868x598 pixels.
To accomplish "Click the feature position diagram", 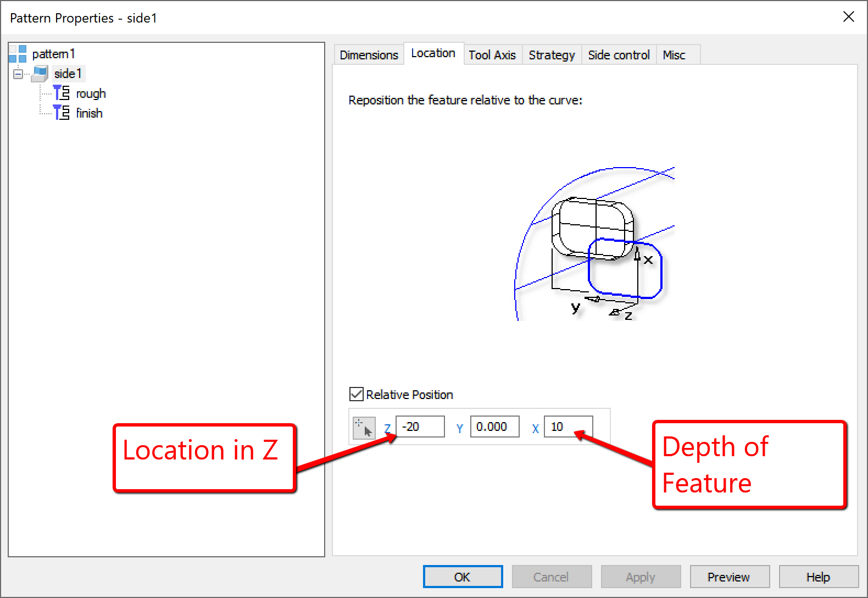I will [x=594, y=243].
